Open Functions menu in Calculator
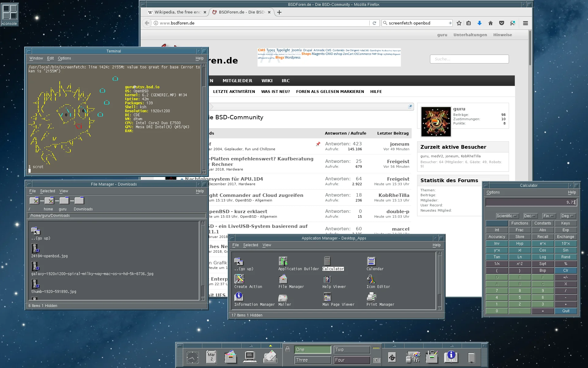Viewport: 588px width, 368px height. coord(520,223)
